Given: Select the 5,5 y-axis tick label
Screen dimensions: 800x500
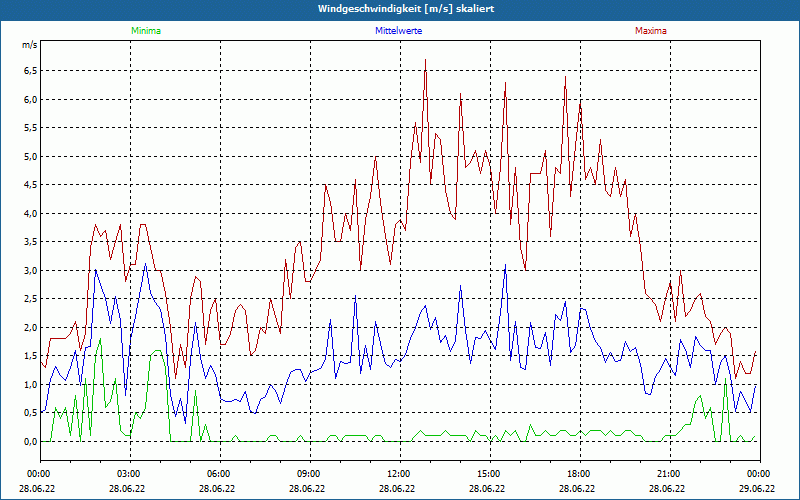Looking at the screenshot, I should [x=31, y=128].
